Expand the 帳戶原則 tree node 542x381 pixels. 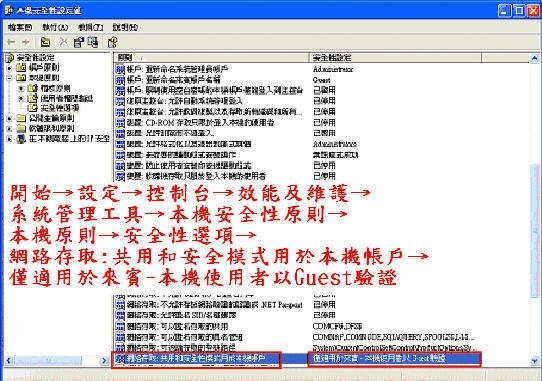pos(10,68)
